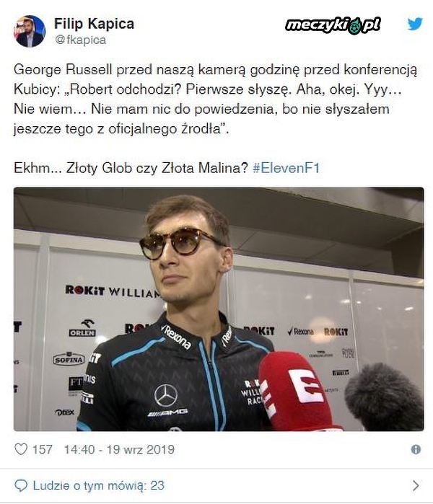Expand the conversation with the right chevron
Image resolution: width=433 pixels, height=504 pixels.
pos(416,485)
